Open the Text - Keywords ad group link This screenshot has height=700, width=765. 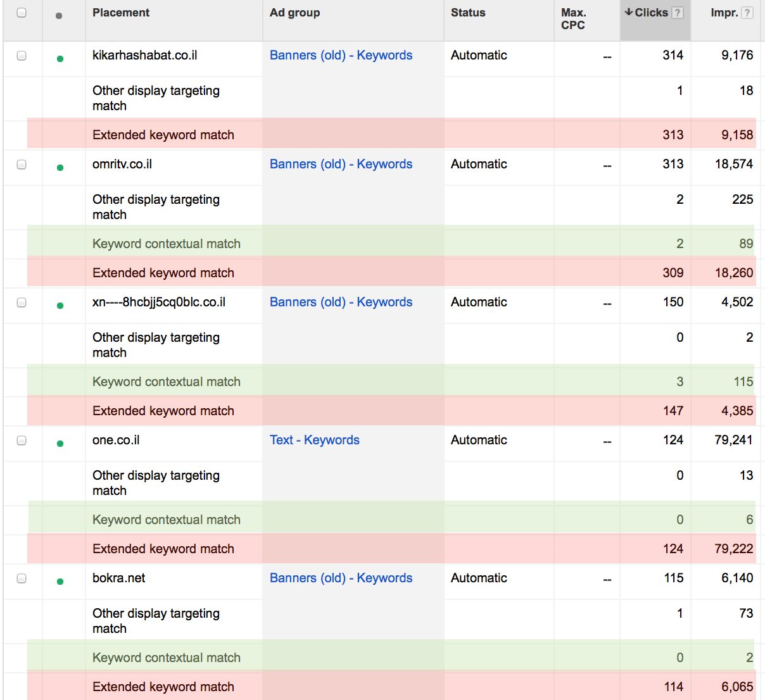315,440
